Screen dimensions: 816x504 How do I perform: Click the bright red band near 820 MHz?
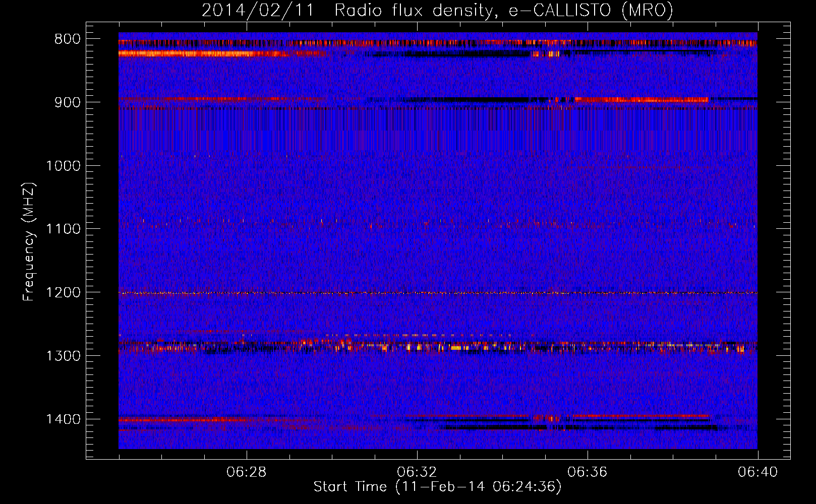tap(222, 53)
